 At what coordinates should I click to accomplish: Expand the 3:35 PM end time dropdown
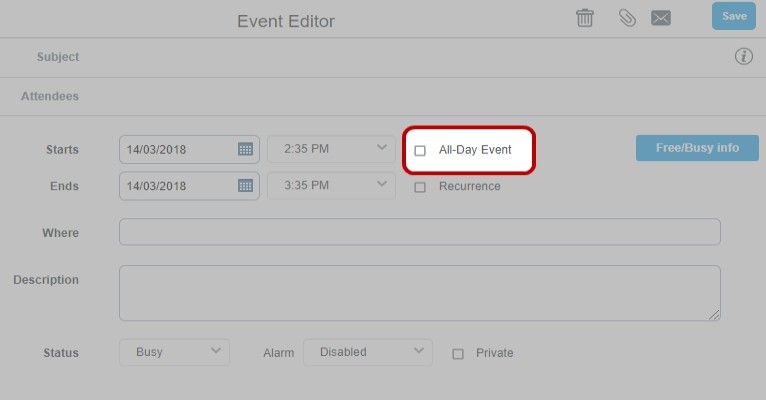click(331, 186)
